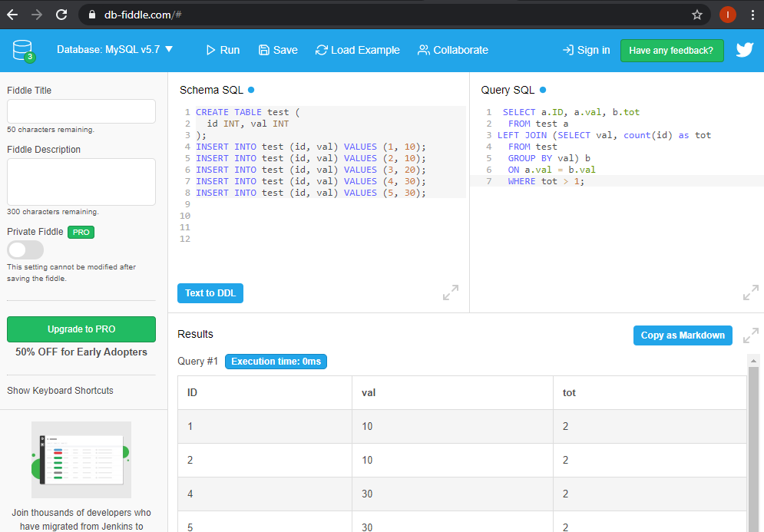Click the DB Fiddle database logo icon

[x=23, y=51]
